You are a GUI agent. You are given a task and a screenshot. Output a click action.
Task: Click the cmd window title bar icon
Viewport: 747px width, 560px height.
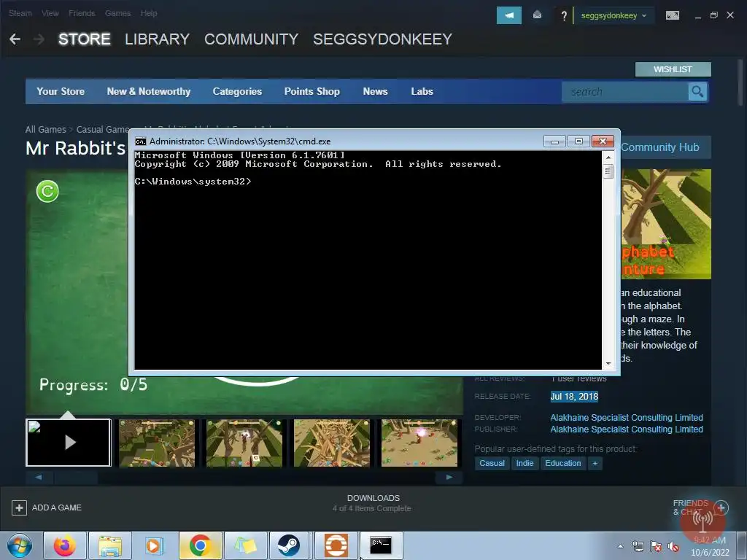[141, 141]
